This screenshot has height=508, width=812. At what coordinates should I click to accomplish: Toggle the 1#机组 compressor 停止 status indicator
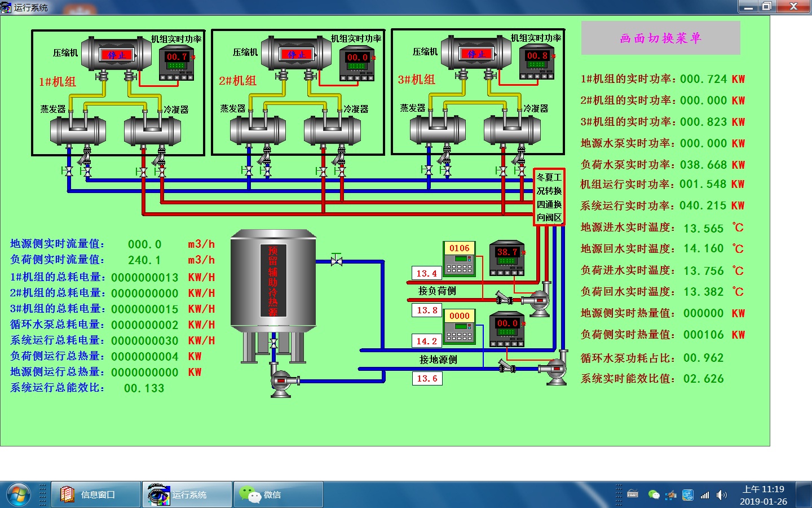[x=117, y=55]
